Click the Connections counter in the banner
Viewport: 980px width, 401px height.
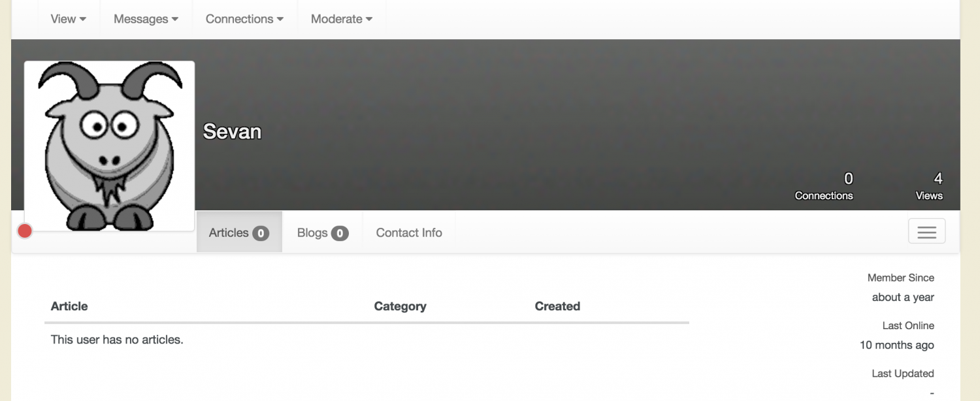tap(824, 186)
